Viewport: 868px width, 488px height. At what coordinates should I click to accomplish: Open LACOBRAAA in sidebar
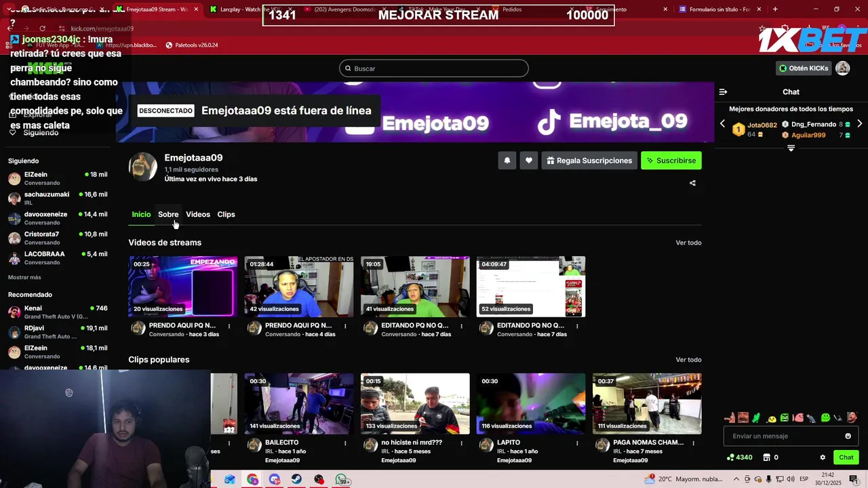pos(58,258)
